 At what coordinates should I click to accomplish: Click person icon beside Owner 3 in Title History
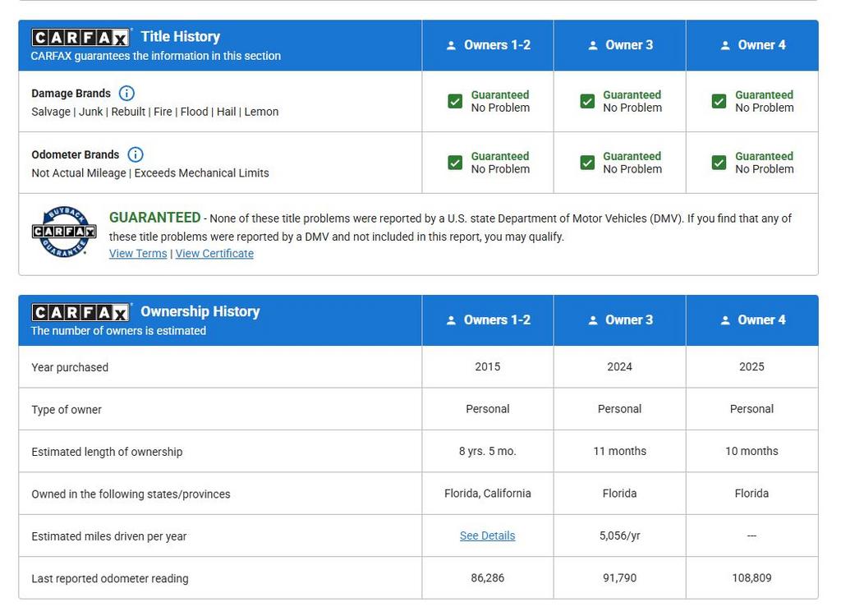pos(593,46)
